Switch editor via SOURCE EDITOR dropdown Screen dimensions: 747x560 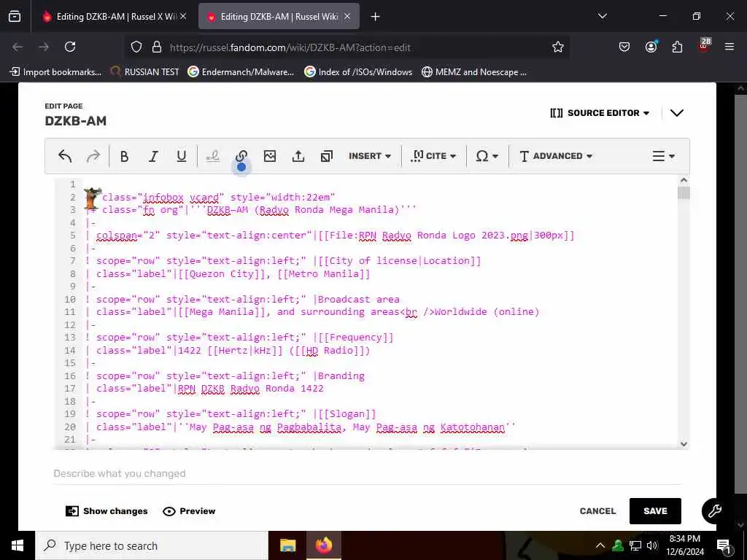[x=600, y=113]
